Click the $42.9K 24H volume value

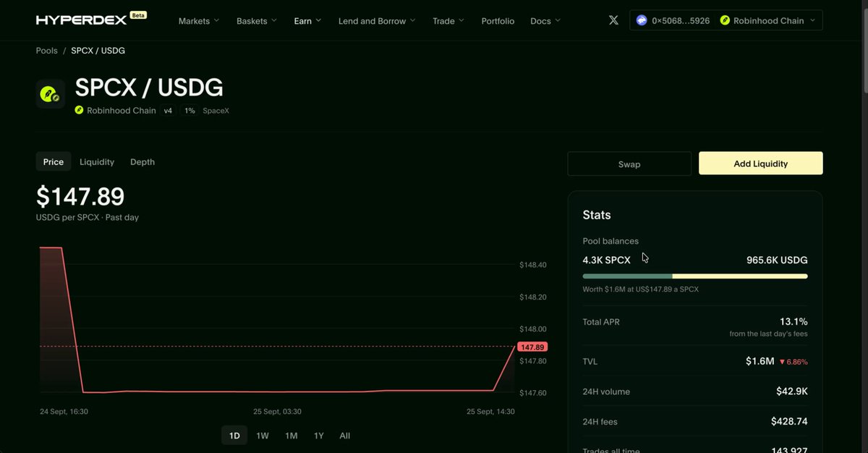792,391
